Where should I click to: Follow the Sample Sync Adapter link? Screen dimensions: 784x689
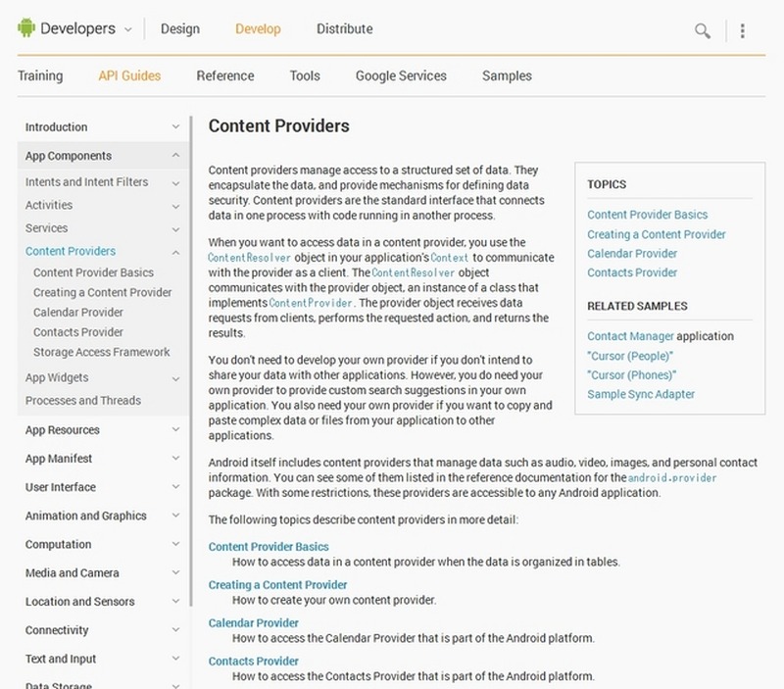tap(641, 394)
